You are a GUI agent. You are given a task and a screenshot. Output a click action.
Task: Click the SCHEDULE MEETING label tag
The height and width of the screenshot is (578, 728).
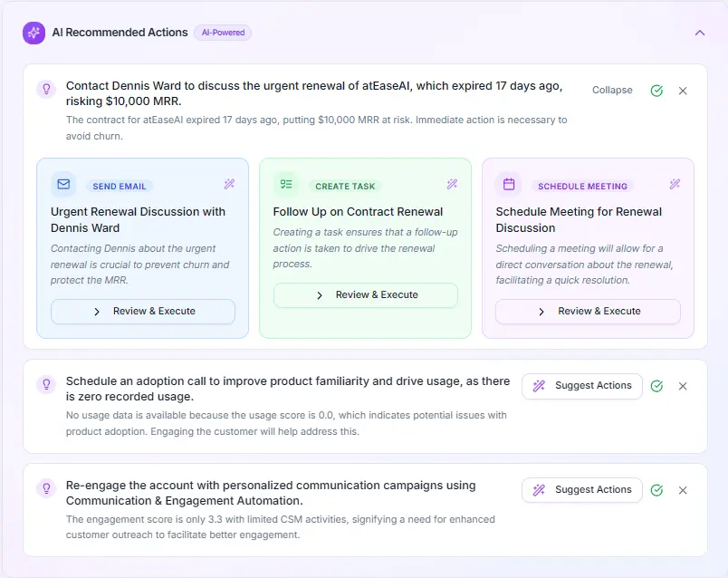pos(583,187)
